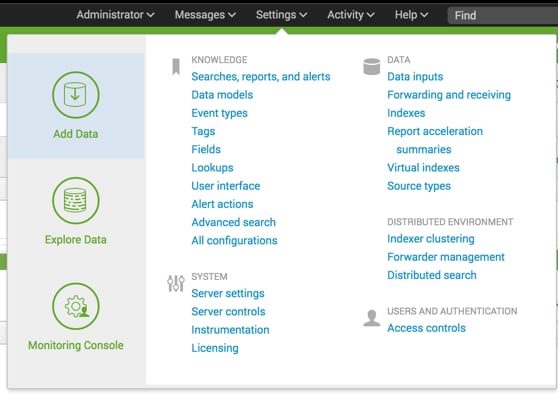558x394 pixels.
Task: Open All configurations
Action: tap(234, 241)
